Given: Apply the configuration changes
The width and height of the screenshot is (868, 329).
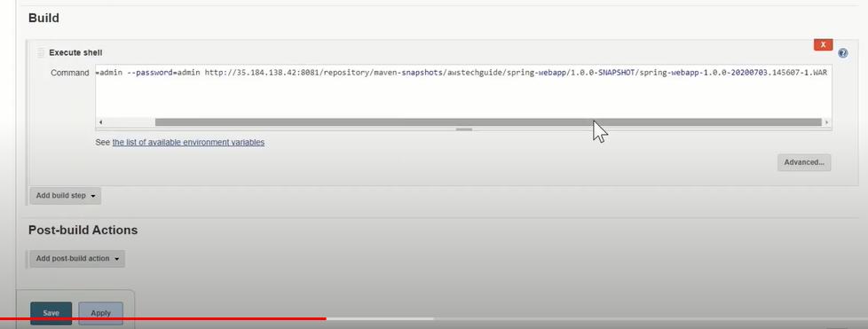Looking at the screenshot, I should point(101,313).
